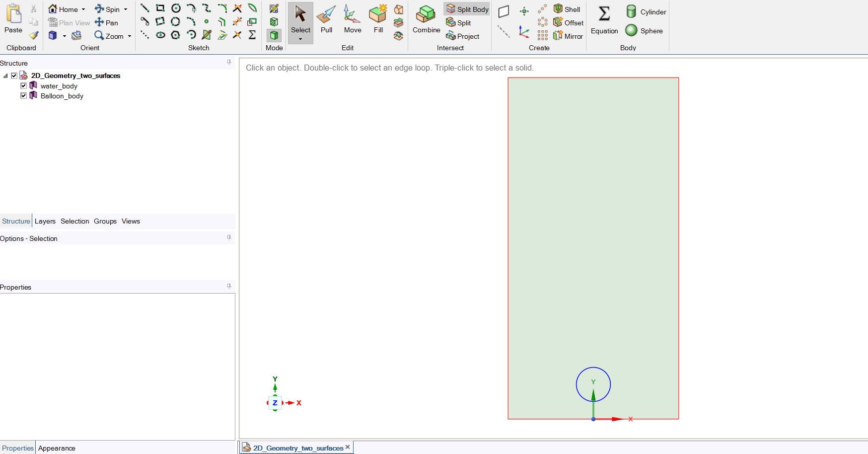Open the Select tool dropdown arrow
The height and width of the screenshot is (454, 868).
point(300,39)
